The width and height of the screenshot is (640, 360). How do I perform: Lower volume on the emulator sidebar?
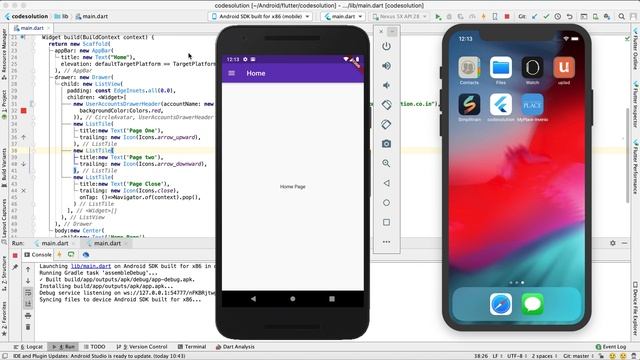[x=386, y=85]
